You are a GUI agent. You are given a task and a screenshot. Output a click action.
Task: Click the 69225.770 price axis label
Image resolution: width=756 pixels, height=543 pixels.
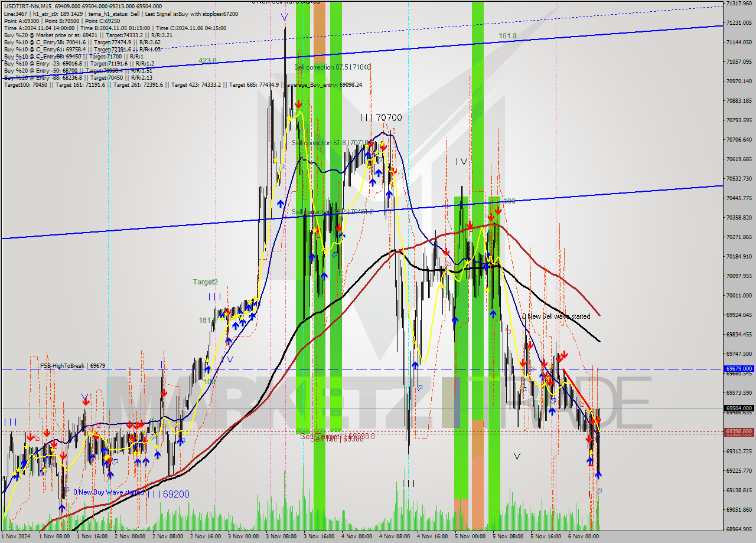739,471
